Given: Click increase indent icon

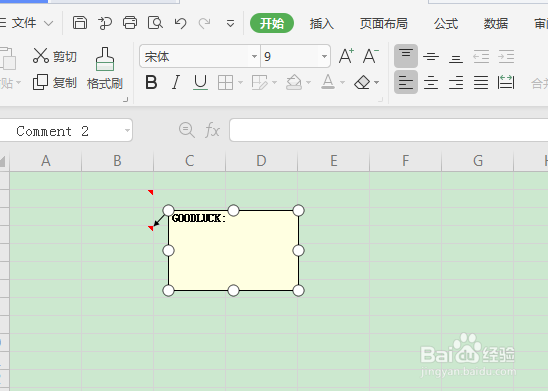Looking at the screenshot, I should [x=506, y=56].
